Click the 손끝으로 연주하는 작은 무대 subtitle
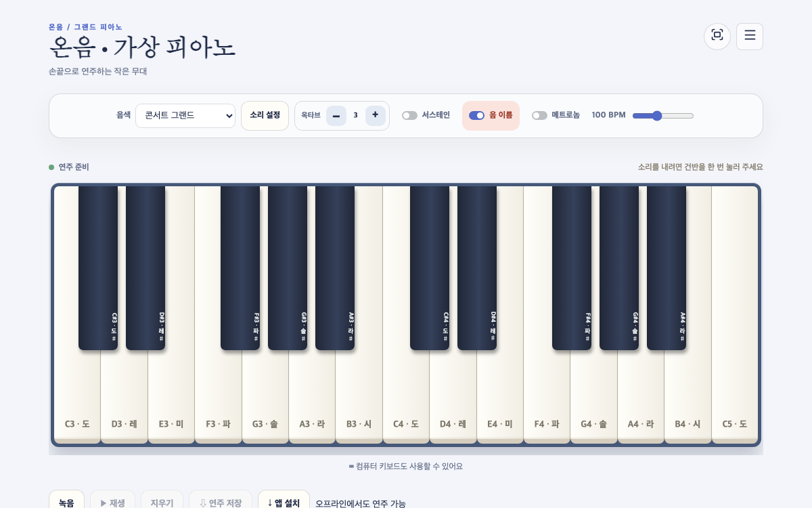 click(x=98, y=71)
